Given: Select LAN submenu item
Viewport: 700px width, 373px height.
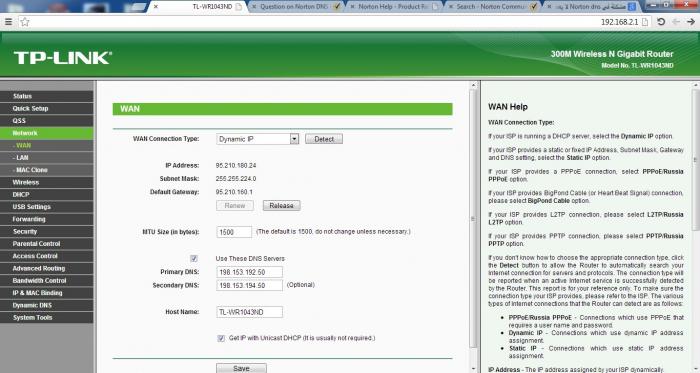Looking at the screenshot, I should [47, 157].
